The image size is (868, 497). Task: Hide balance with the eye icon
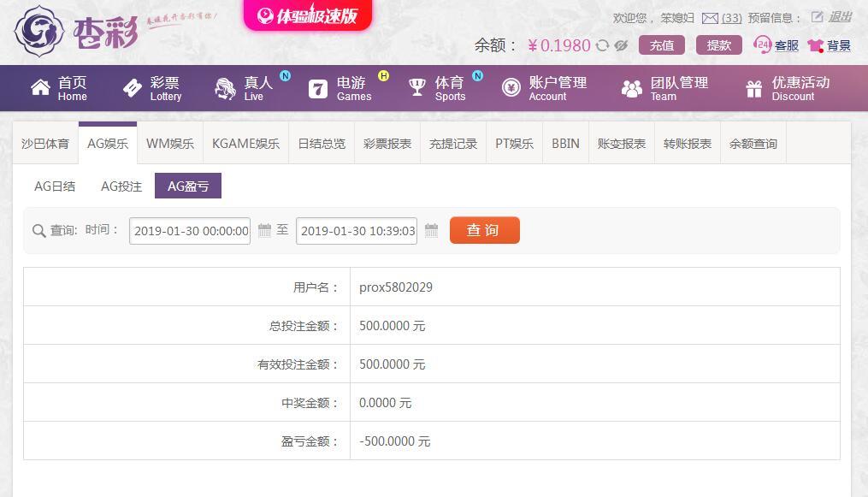pos(621,46)
